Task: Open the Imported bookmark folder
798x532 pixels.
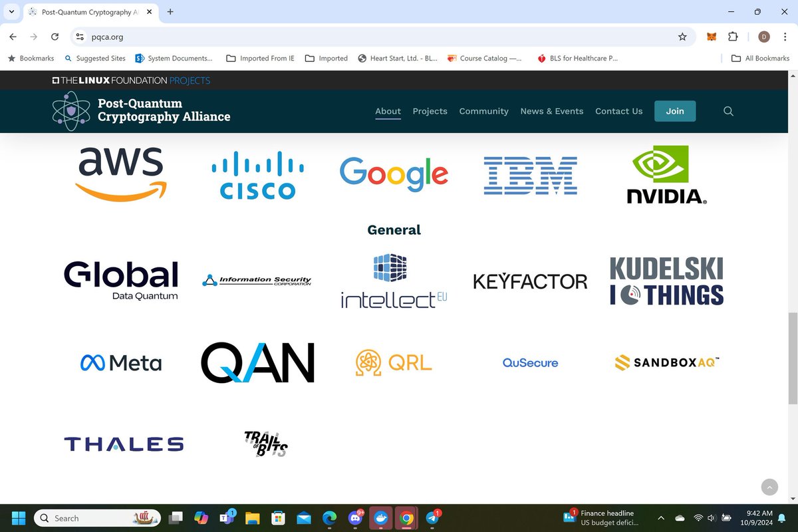Action: (326, 59)
